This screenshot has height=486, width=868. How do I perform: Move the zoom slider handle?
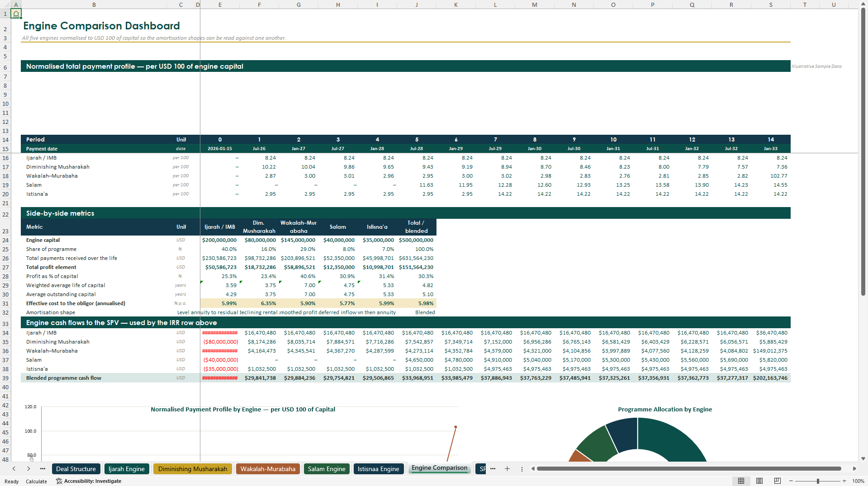click(818, 481)
